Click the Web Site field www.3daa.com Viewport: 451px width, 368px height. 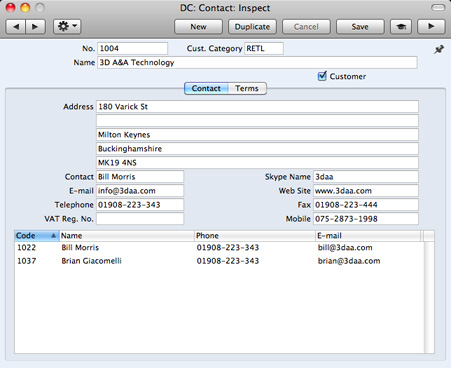[366, 191]
